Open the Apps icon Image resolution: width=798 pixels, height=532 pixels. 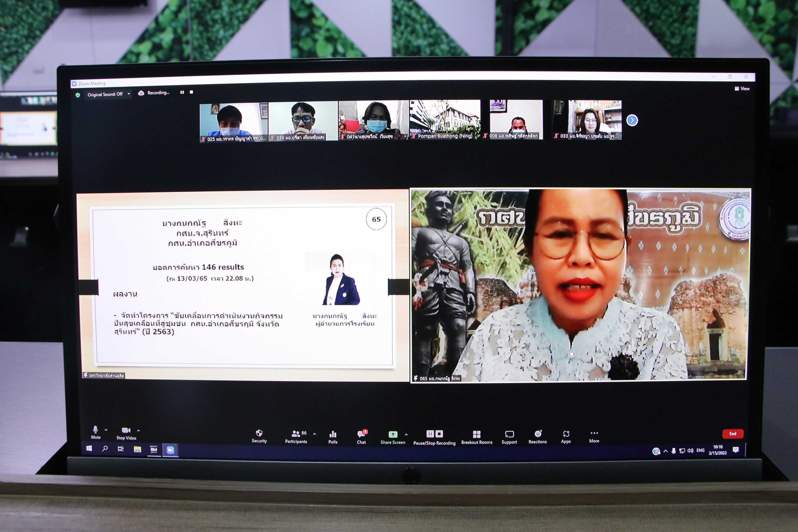pos(566,434)
